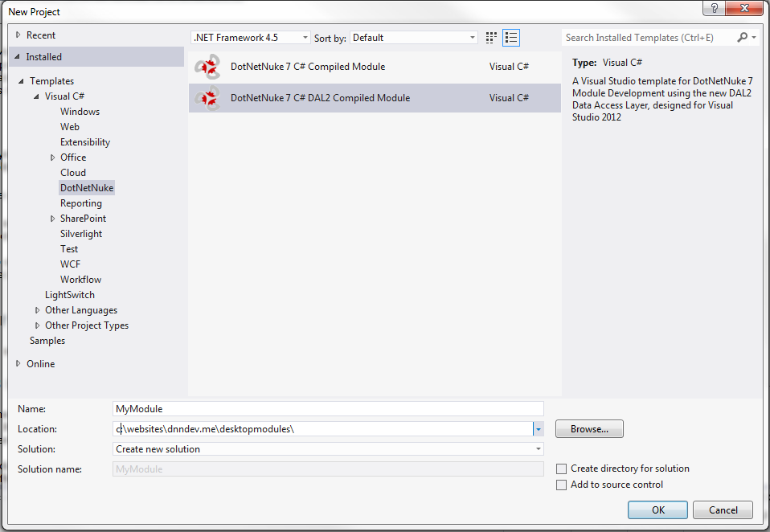Click the search magnifier icon
This screenshot has width=770, height=532.
pos(743,37)
